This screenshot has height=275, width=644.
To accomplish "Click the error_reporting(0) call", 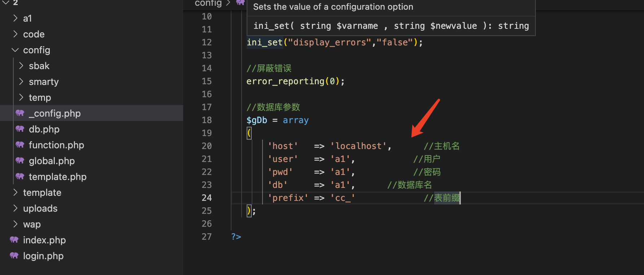I will coord(293,81).
